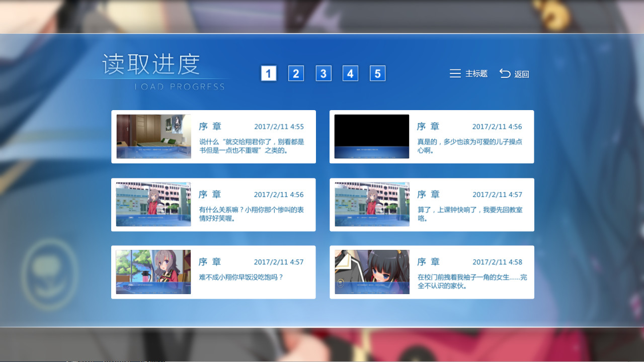Open save page 2
Image resolution: width=644 pixels, height=362 pixels.
point(296,73)
